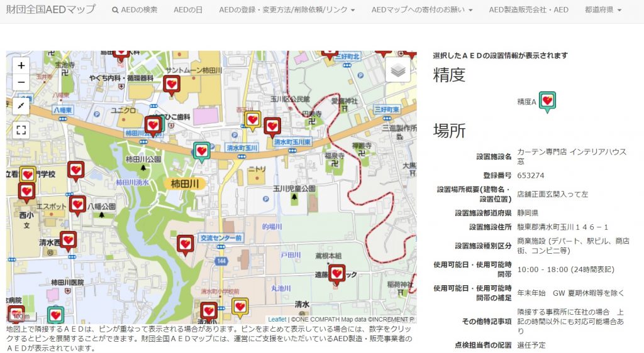The image size is (644, 353).
Task: Toggle fullscreen map view
Action: click(21, 130)
